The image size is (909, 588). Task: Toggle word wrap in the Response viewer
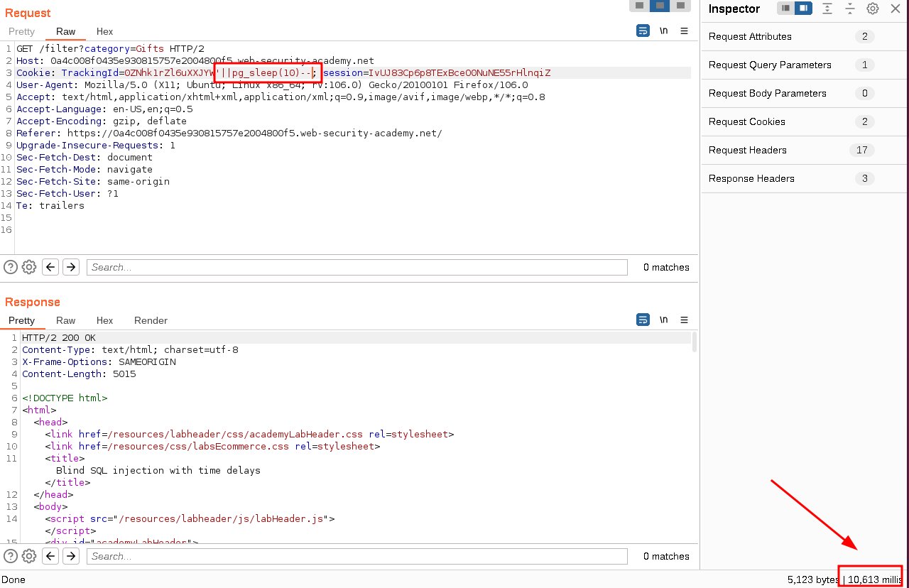click(643, 320)
